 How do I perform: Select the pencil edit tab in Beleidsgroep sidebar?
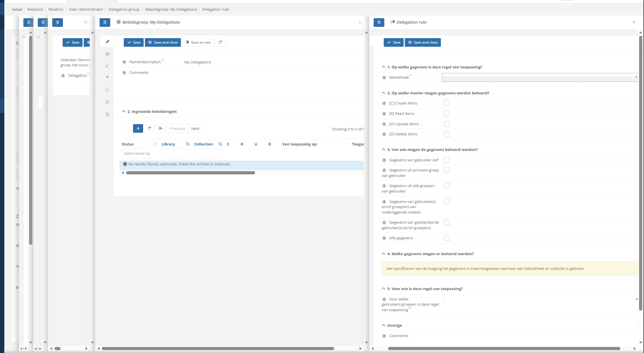click(x=108, y=42)
